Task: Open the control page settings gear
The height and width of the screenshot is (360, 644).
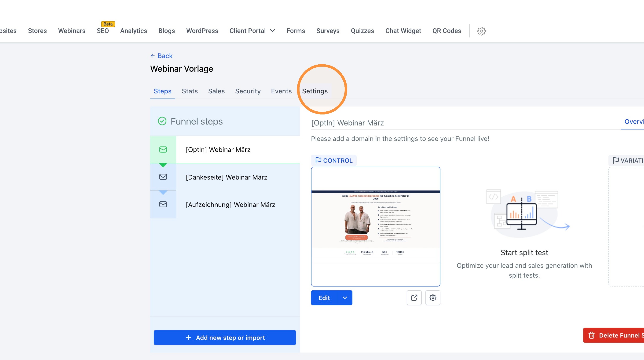Action: 433,298
